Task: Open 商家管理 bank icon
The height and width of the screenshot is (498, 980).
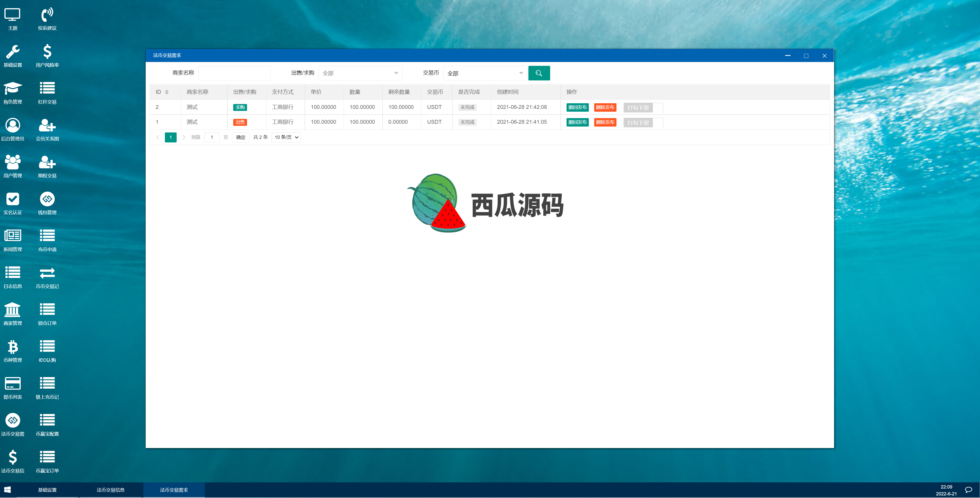Action: coord(13,315)
